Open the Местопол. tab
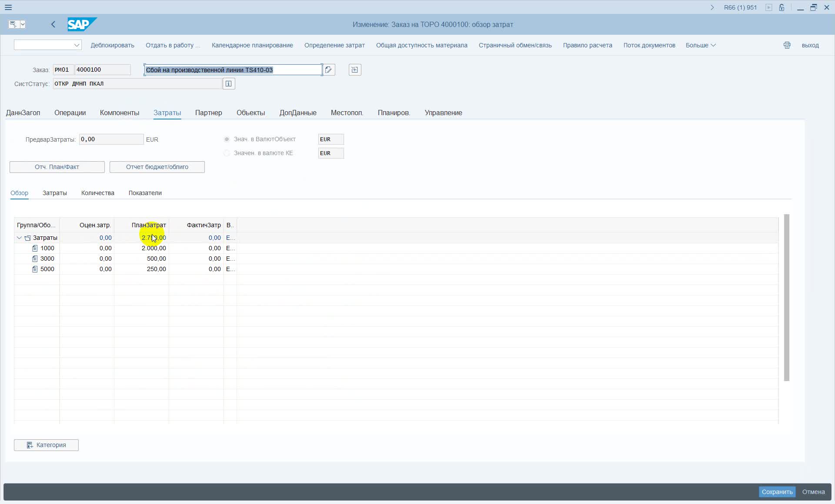This screenshot has width=835, height=504. click(347, 113)
